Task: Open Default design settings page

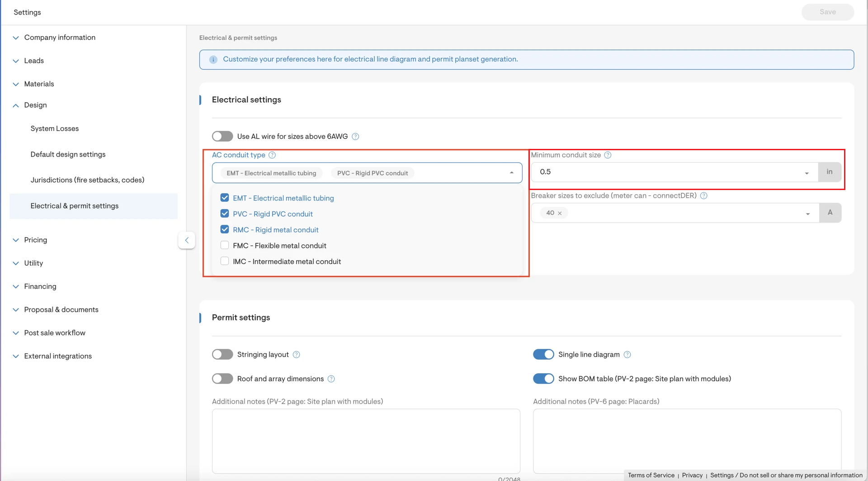Action: (68, 154)
